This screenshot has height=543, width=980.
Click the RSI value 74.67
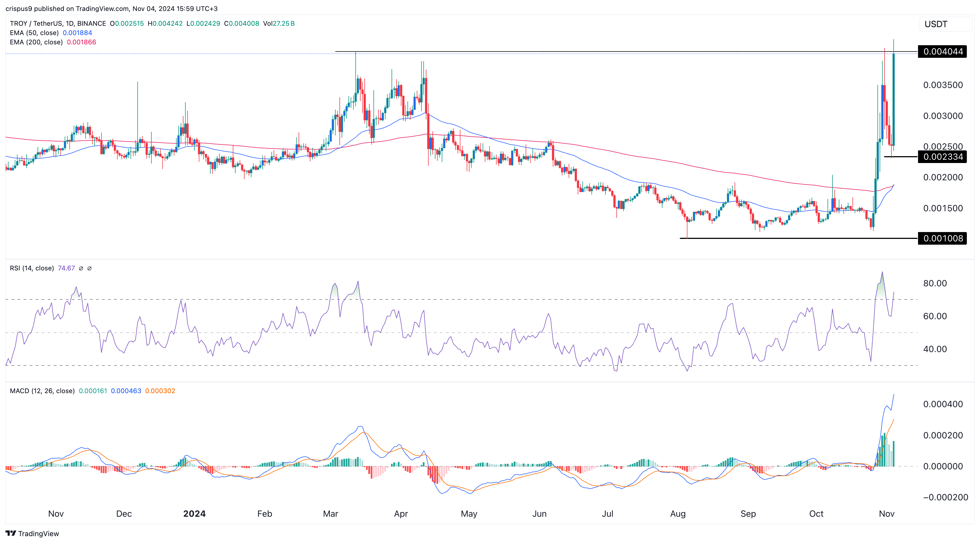pos(66,268)
